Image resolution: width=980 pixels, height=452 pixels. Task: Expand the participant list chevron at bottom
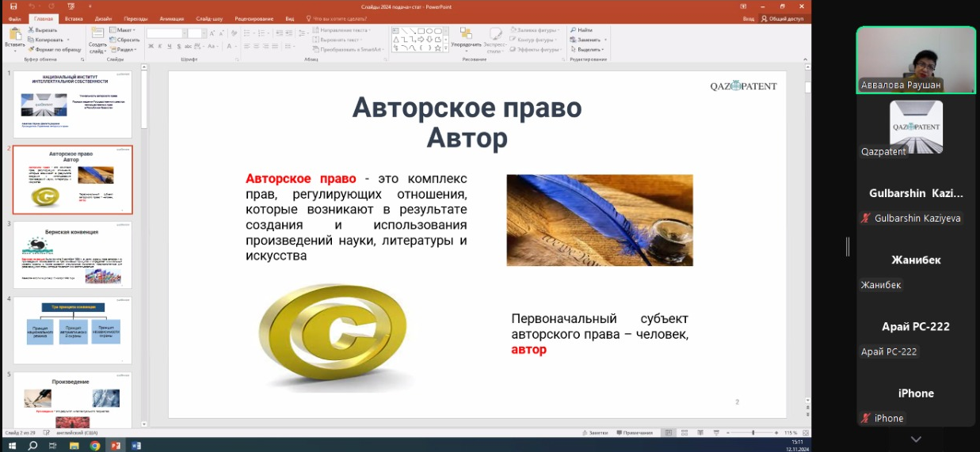tap(916, 439)
